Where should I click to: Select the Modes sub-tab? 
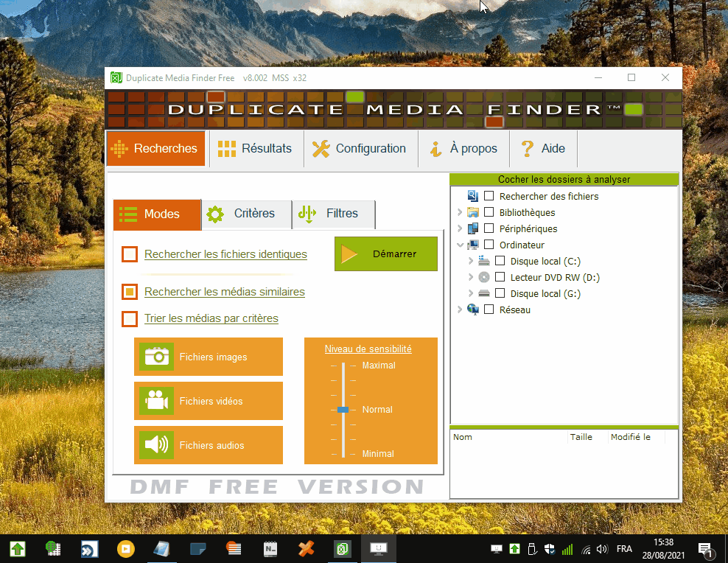pos(157,214)
